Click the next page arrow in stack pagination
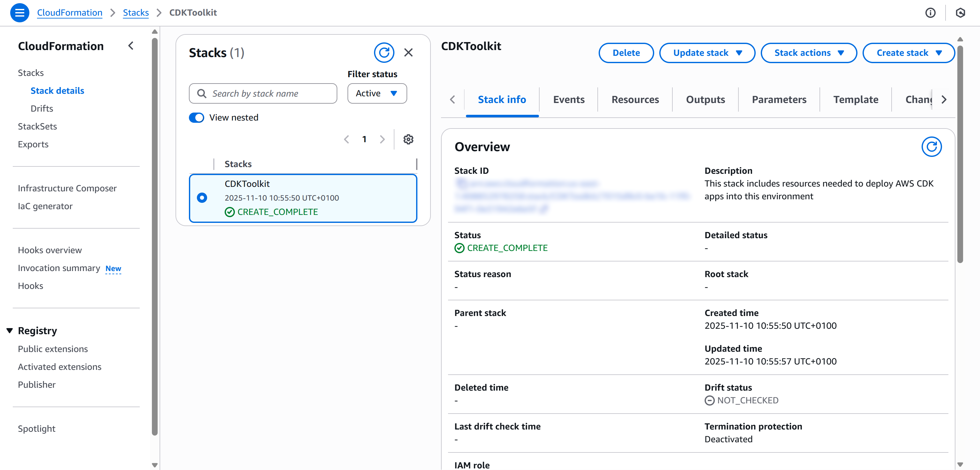980x470 pixels. [382, 139]
